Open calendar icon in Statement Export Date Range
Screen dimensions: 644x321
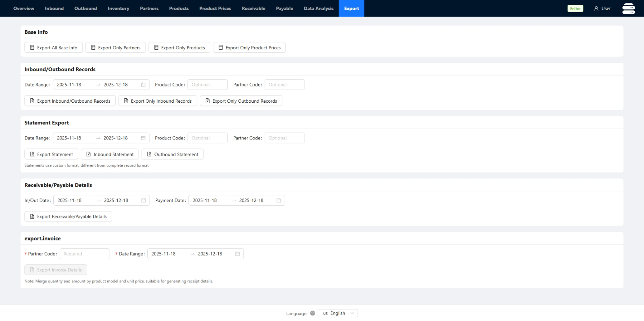(143, 138)
